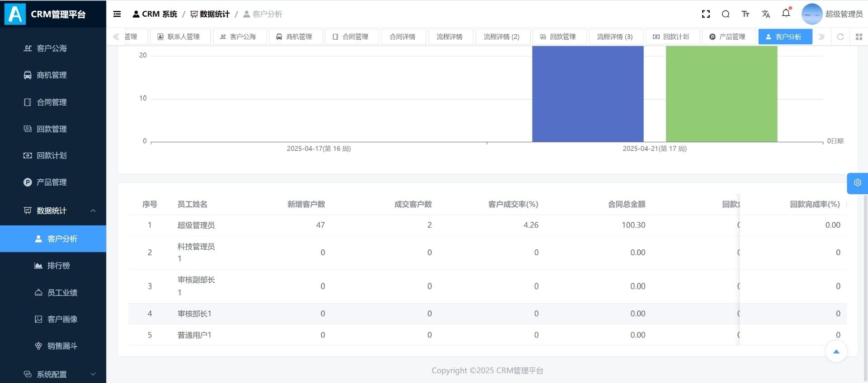Enter fullscreen mode from the header
The image size is (868, 383).
pos(706,14)
